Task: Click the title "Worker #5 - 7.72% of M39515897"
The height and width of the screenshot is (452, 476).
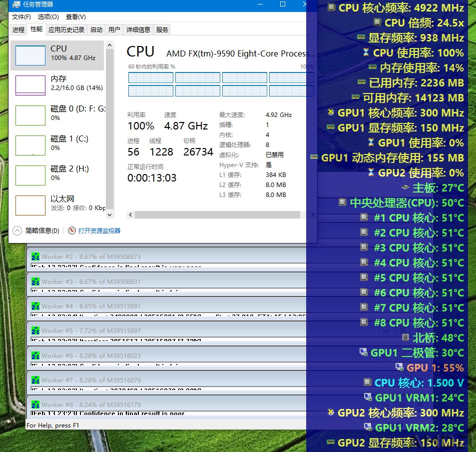Action: coord(91,330)
